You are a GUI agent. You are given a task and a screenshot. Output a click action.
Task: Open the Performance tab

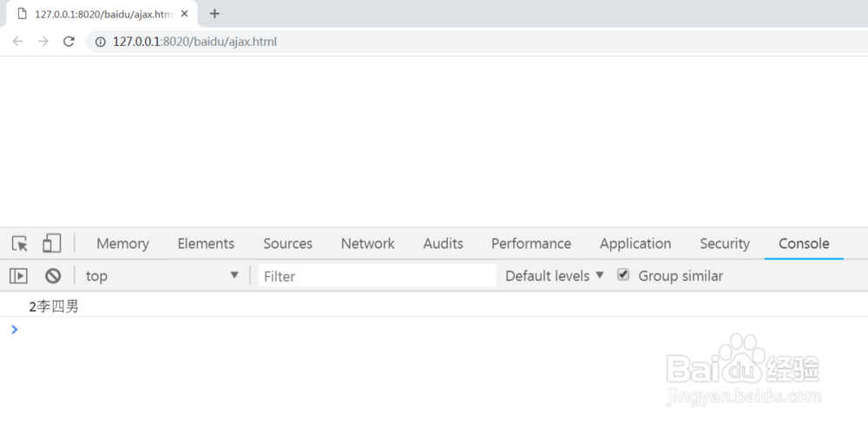531,244
